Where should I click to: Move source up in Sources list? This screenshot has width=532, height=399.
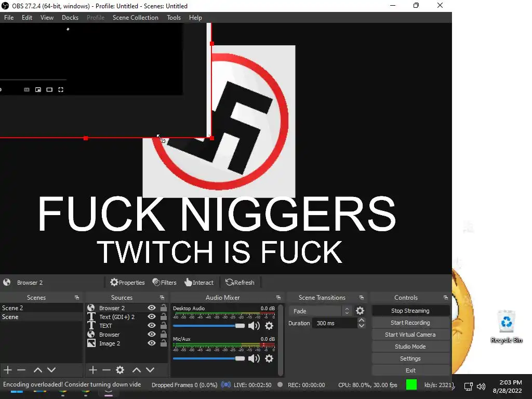137,370
